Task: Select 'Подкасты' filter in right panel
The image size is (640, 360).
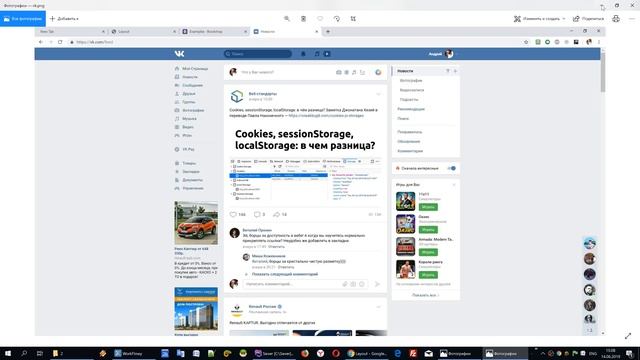Action: pos(409,100)
